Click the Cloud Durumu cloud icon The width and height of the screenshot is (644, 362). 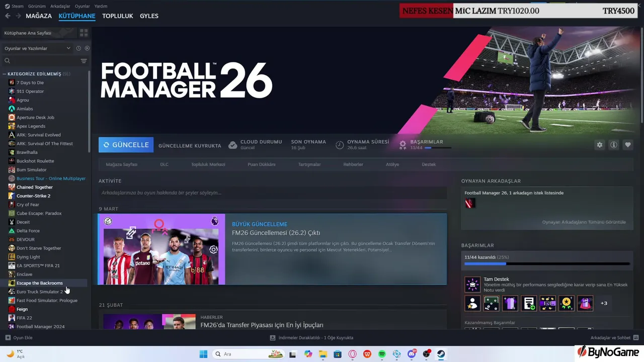coord(232,145)
